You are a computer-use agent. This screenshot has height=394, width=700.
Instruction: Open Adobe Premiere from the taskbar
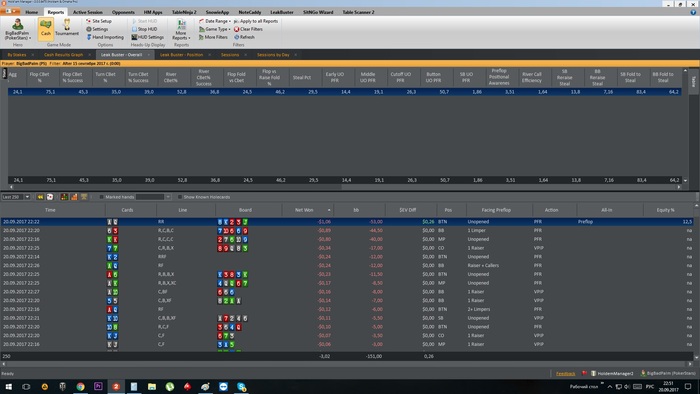(98, 387)
